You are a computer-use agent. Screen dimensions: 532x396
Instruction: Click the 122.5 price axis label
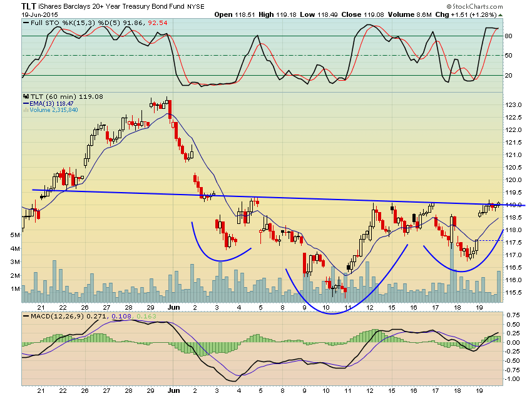[513, 118]
